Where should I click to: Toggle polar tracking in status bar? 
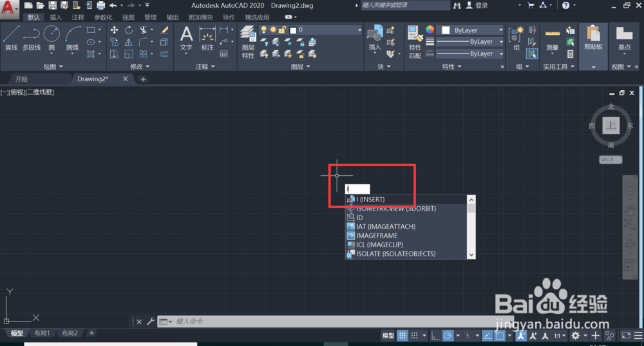click(x=448, y=336)
